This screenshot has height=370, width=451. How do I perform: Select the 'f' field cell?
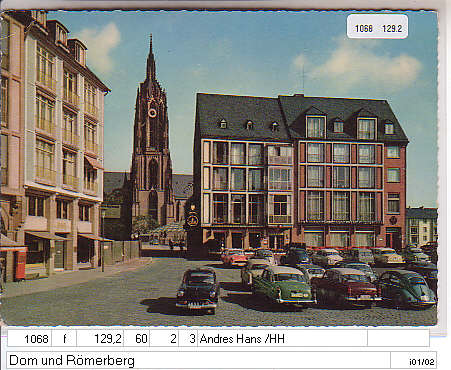coord(64,339)
